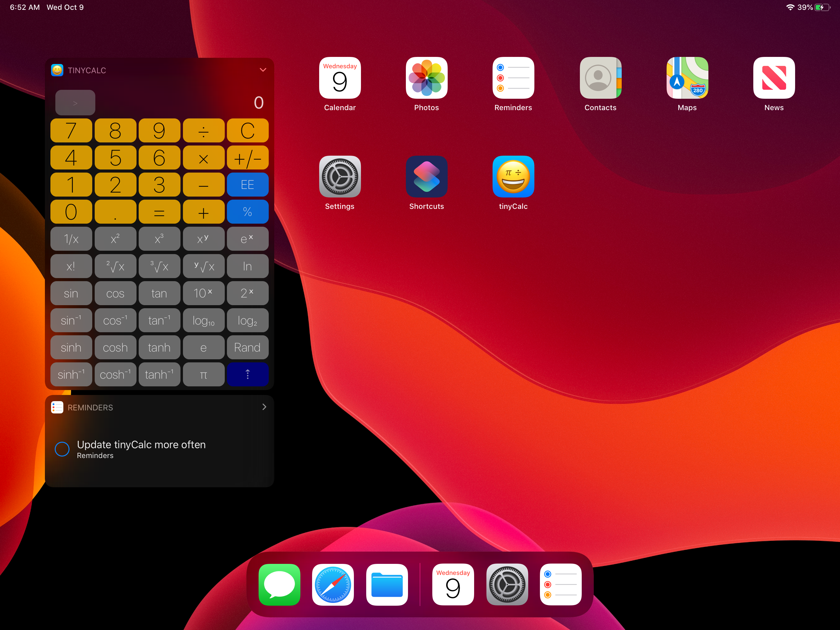Image resolution: width=840 pixels, height=630 pixels.
Task: Launch the News app
Action: 774,78
